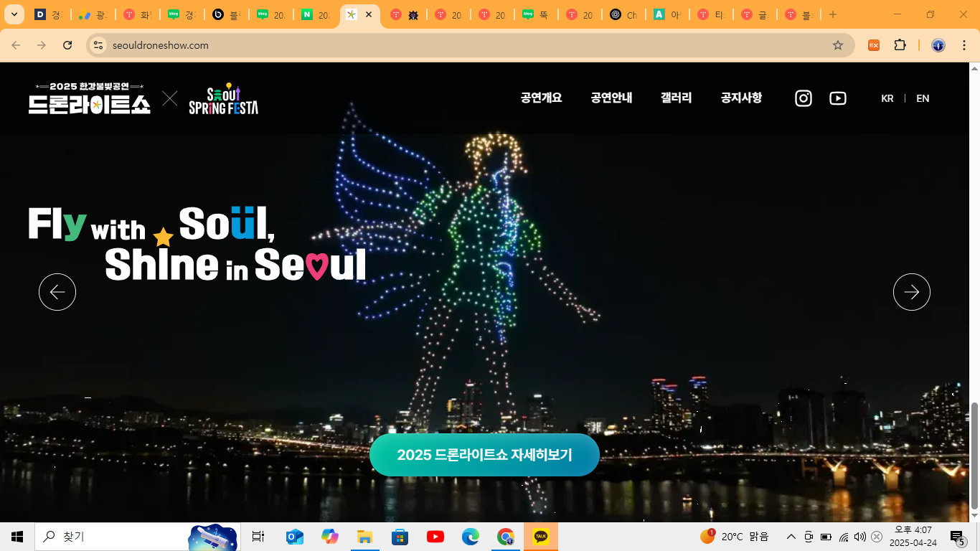Viewport: 980px width, 551px height.
Task: Open YouTube from the taskbar
Action: click(x=435, y=535)
